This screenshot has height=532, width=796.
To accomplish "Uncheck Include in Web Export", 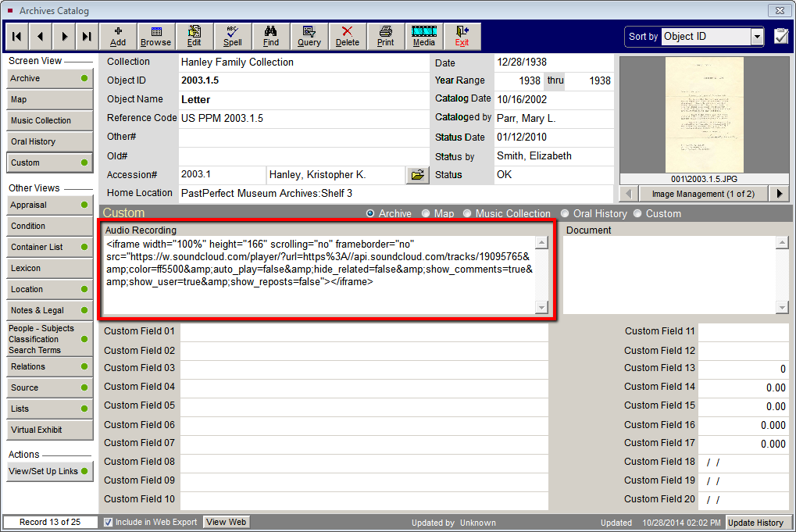I will (108, 522).
